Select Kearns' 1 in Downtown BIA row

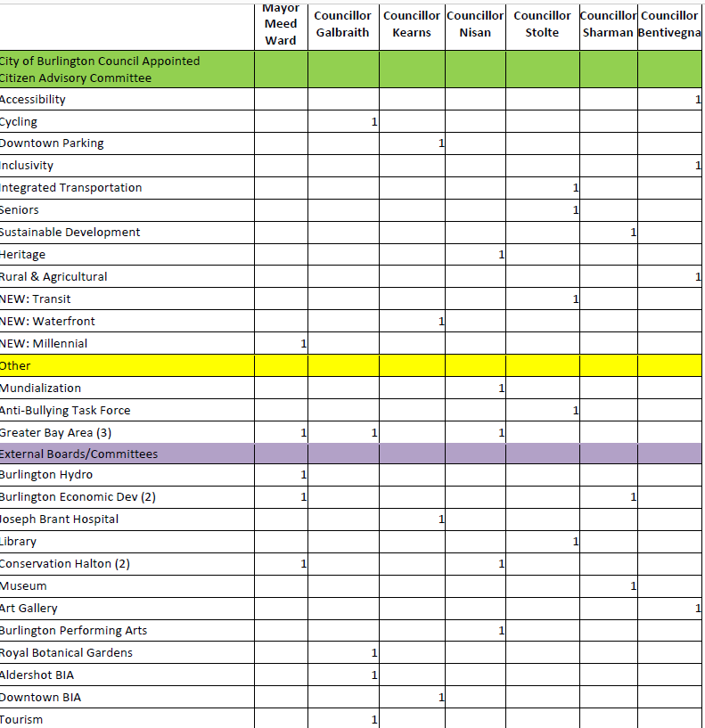[x=441, y=698]
